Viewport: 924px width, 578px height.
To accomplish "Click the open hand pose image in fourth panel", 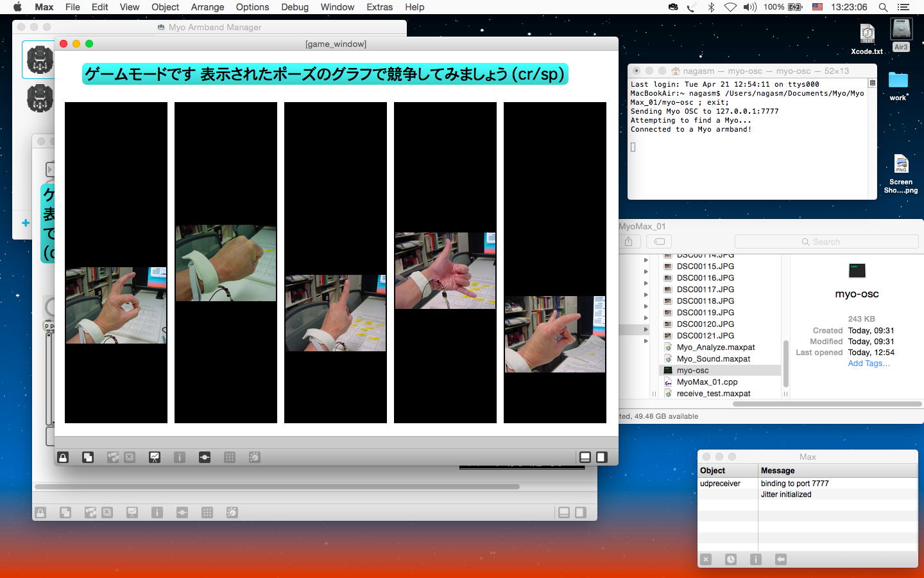I will point(445,270).
